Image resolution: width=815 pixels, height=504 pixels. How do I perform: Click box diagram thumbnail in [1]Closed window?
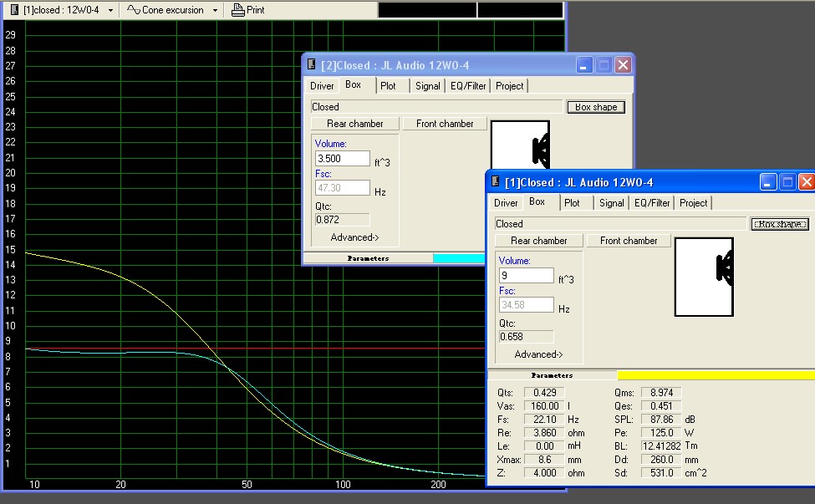tap(704, 277)
